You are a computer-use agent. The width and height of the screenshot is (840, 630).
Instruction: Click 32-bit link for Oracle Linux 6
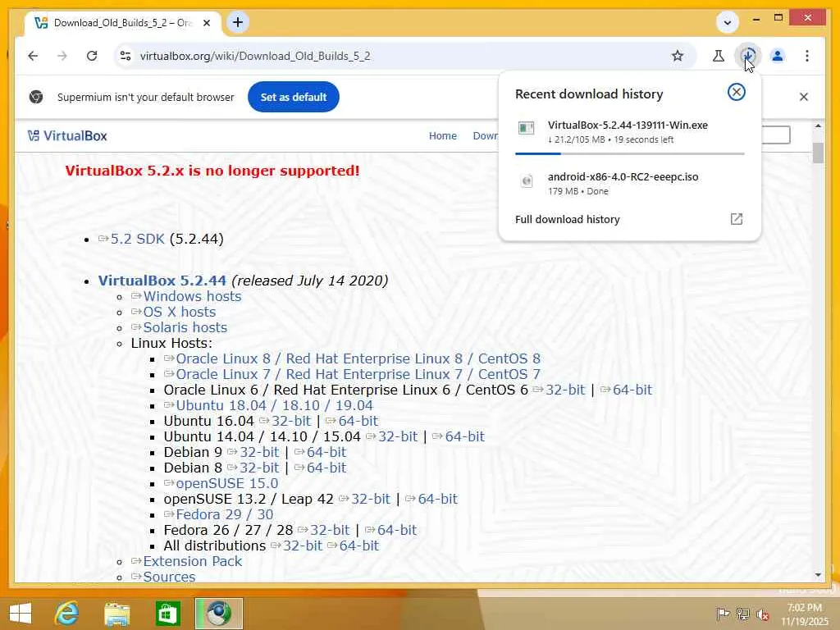tap(565, 390)
